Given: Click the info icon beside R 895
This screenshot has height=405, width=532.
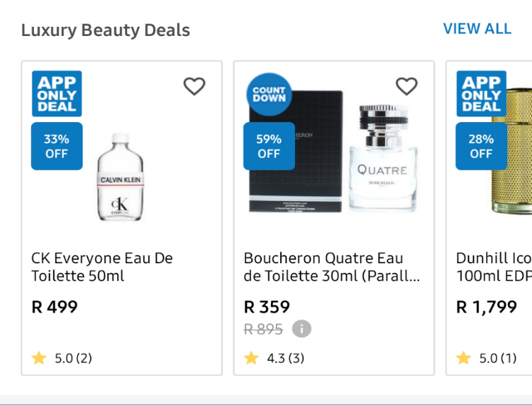Looking at the screenshot, I should click(301, 329).
